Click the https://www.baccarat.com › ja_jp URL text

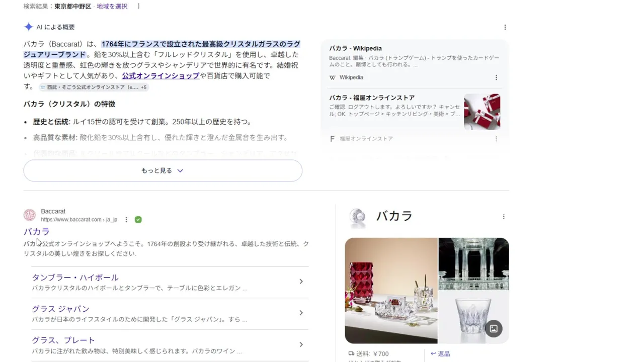79,220
